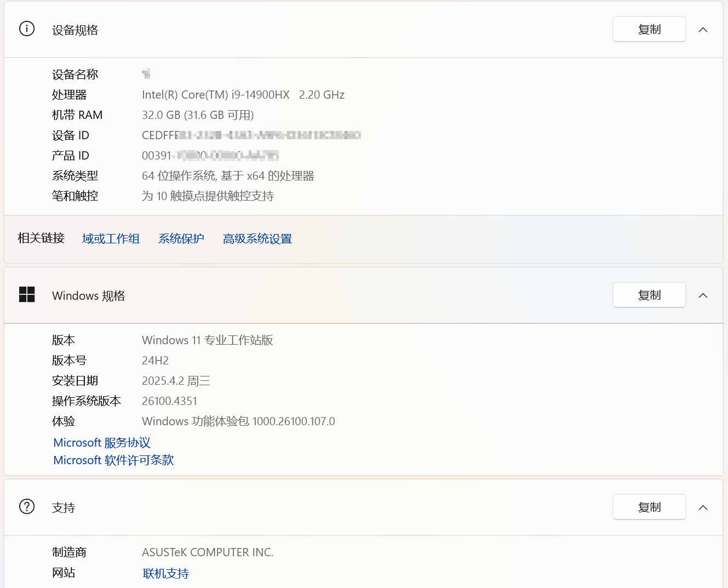Click the 设备名称 label
The height and width of the screenshot is (588, 728).
[75, 75]
